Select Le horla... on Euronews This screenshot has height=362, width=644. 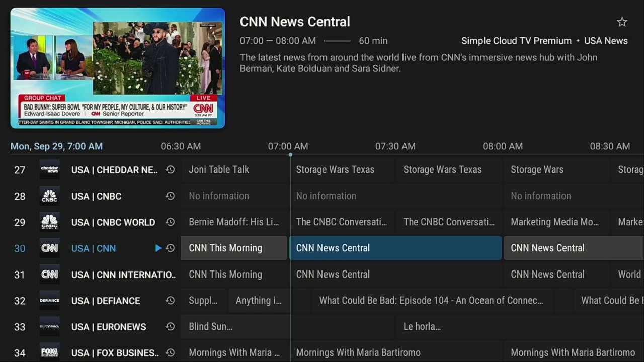pyautogui.click(x=520, y=327)
